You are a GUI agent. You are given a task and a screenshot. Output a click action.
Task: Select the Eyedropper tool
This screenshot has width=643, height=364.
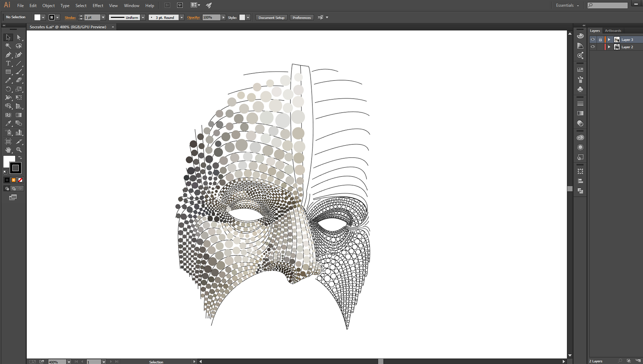tap(8, 123)
